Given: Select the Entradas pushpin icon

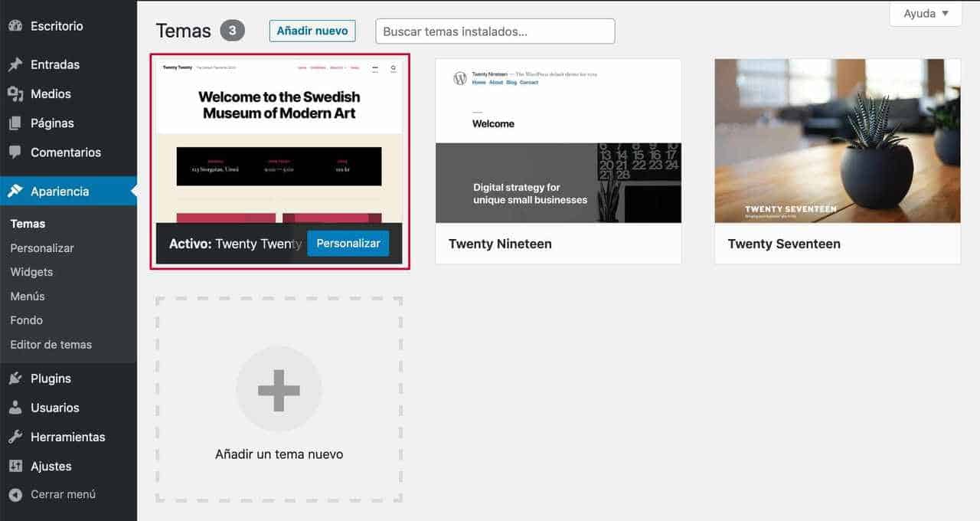Looking at the screenshot, I should [16, 64].
